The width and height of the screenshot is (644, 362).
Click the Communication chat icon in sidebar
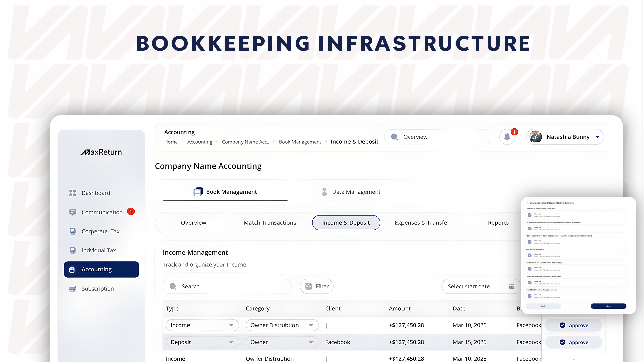(x=73, y=212)
